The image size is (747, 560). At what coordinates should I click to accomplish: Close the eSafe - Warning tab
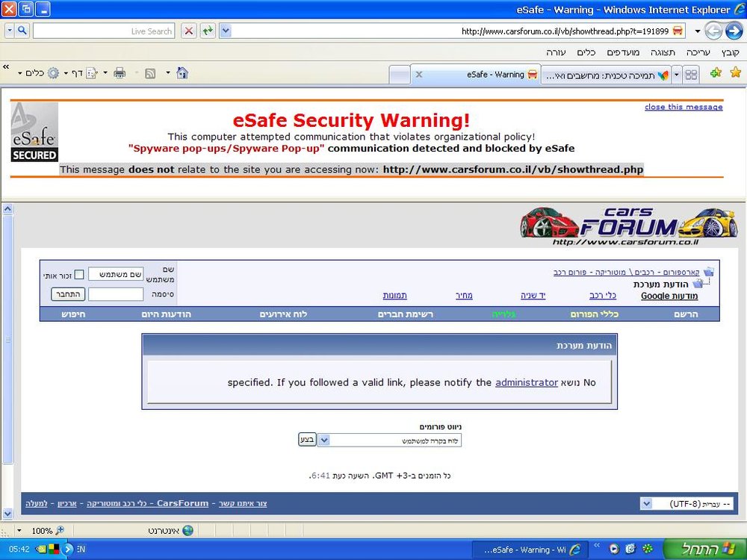[419, 75]
